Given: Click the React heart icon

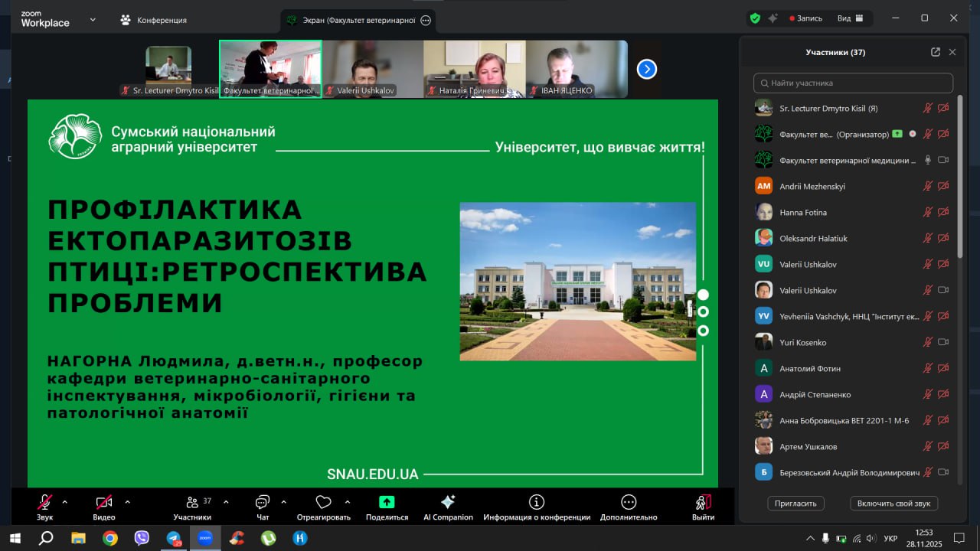Looking at the screenshot, I should click(x=323, y=502).
